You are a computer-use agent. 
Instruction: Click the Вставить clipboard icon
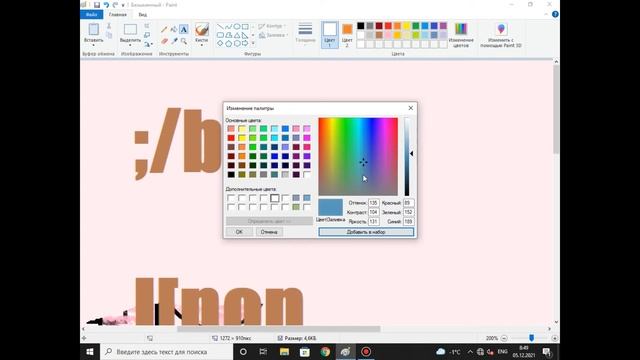tap(93, 29)
